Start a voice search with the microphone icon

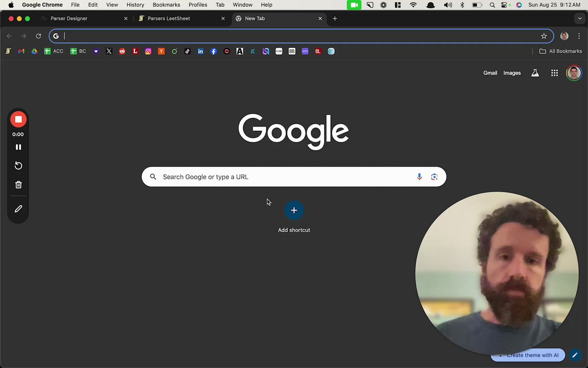[x=419, y=177]
